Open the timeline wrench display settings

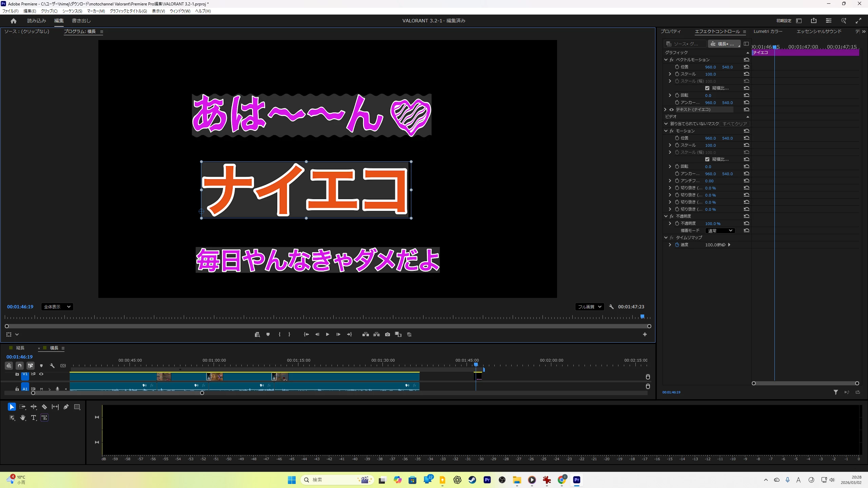[52, 366]
